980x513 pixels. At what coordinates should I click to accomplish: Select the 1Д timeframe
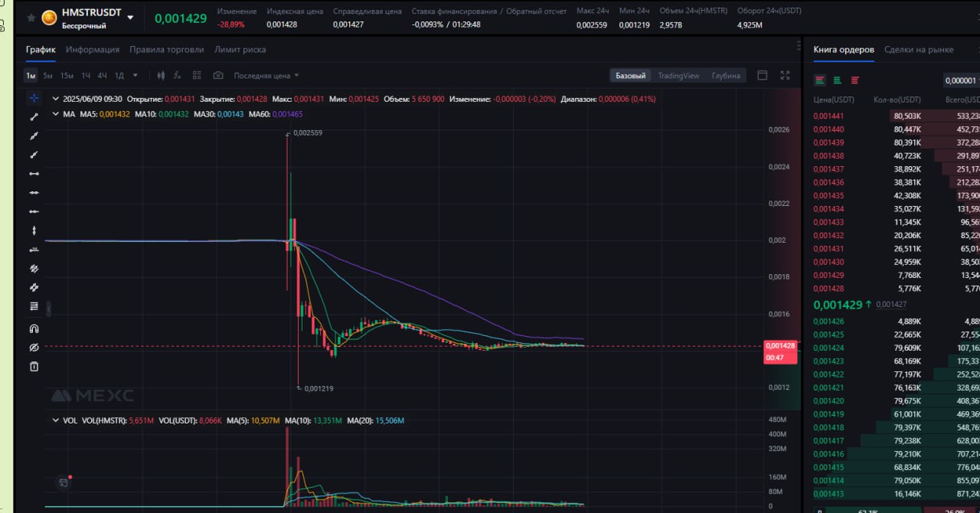(119, 76)
